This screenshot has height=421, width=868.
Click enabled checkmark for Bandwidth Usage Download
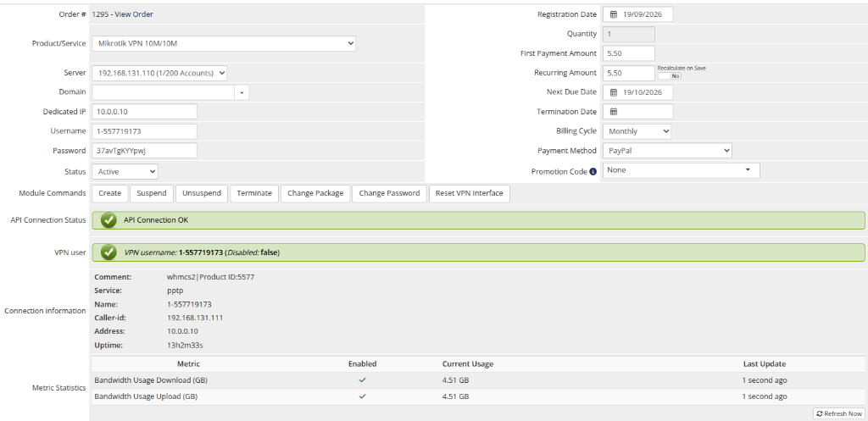(363, 380)
